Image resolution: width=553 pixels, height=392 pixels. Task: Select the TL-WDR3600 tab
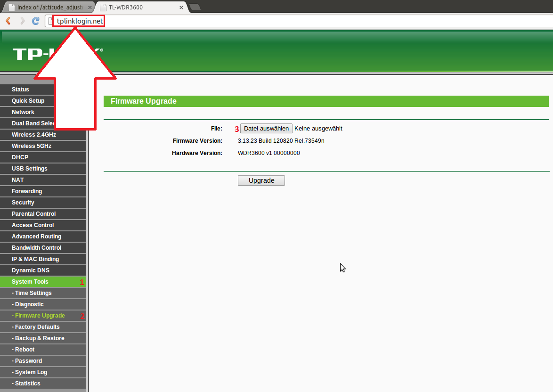[141, 7]
